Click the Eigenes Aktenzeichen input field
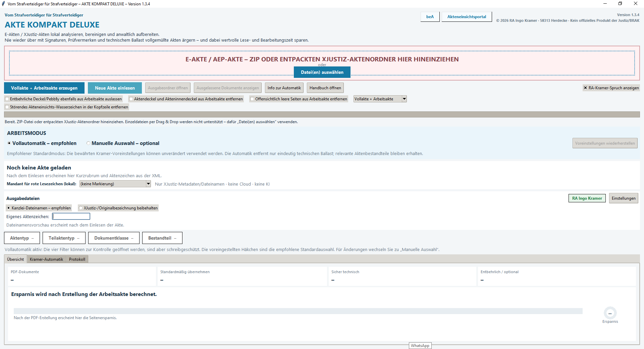644x349 pixels. point(71,216)
